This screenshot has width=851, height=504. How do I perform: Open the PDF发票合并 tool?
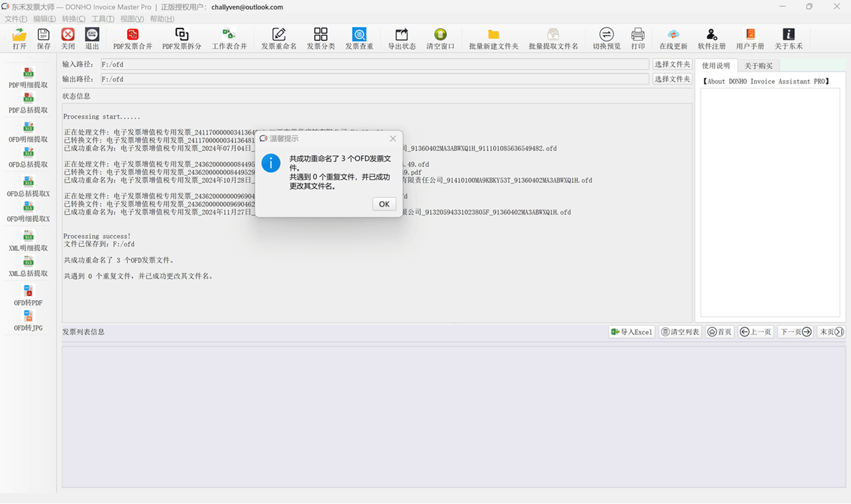(x=133, y=38)
